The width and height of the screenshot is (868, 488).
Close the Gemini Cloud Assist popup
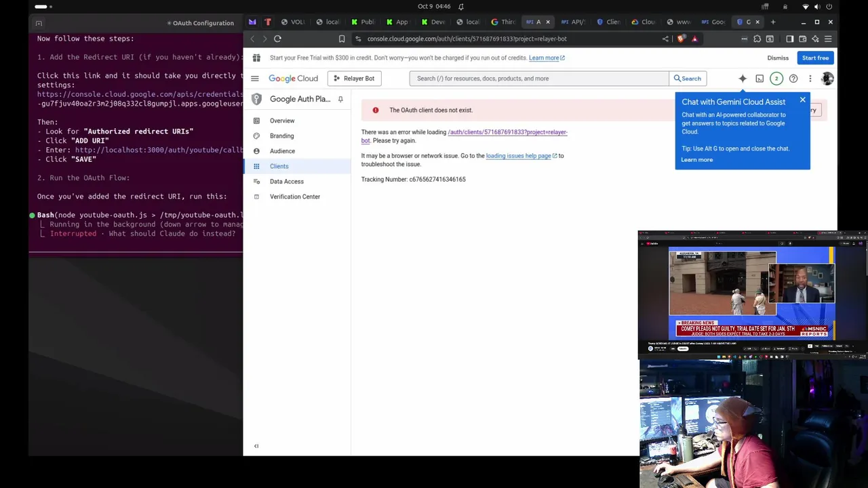pos(802,100)
